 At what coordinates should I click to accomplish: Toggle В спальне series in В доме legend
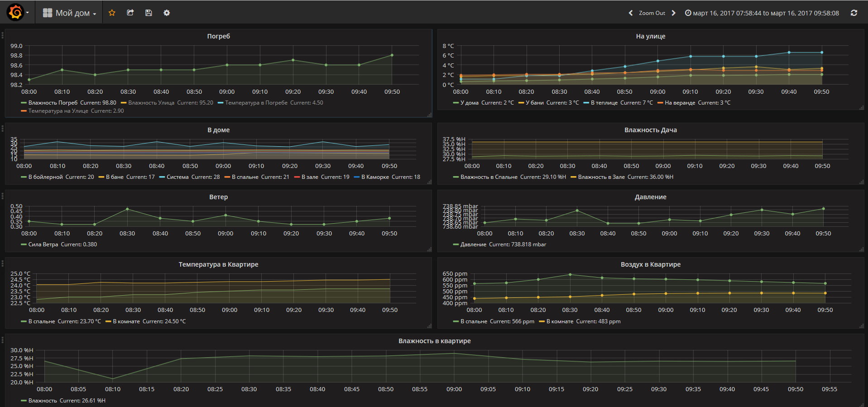pyautogui.click(x=245, y=177)
